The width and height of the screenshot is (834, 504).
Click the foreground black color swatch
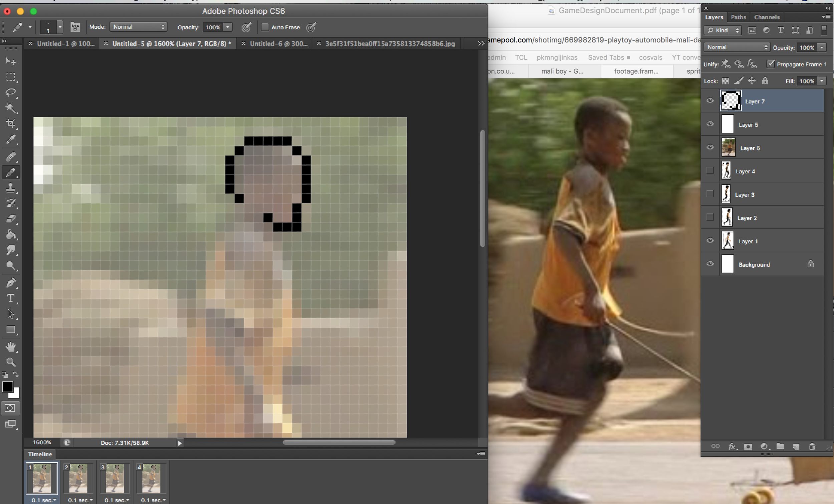[x=7, y=387]
